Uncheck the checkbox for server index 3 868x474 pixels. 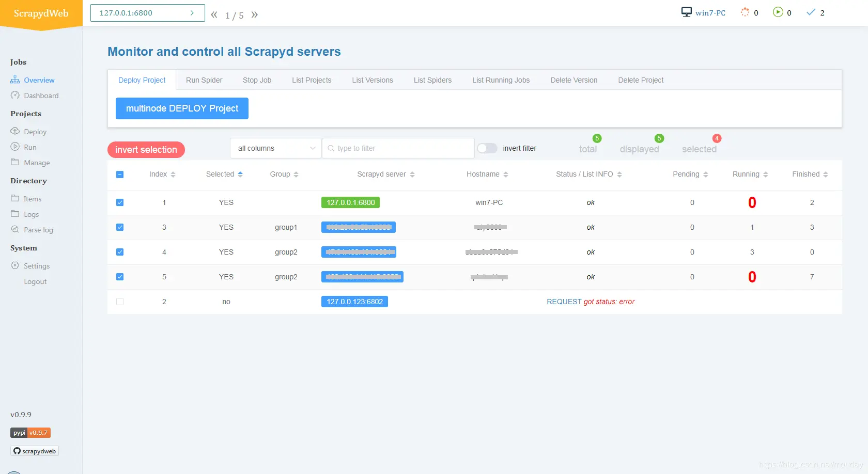120,227
